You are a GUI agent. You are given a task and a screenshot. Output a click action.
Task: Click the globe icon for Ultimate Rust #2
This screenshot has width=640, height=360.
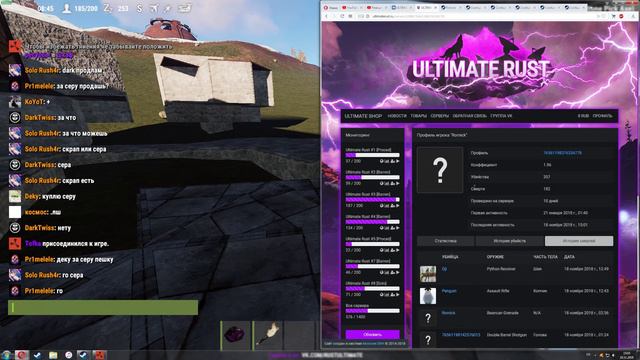pos(382,184)
